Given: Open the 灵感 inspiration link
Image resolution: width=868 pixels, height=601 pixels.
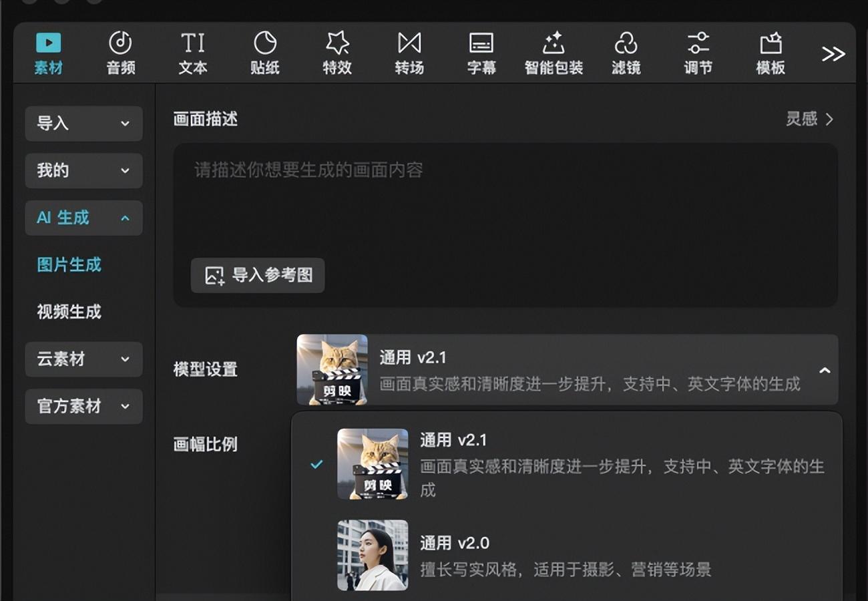Looking at the screenshot, I should tap(809, 119).
